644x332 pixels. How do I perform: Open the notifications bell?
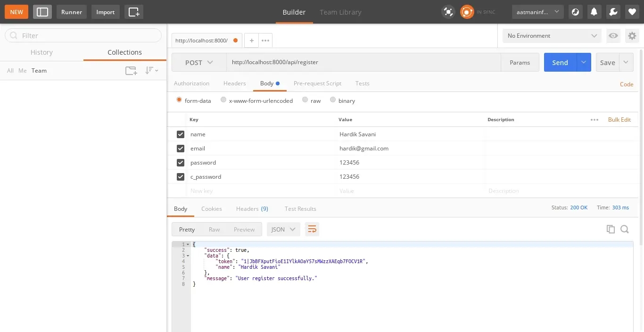coord(594,12)
